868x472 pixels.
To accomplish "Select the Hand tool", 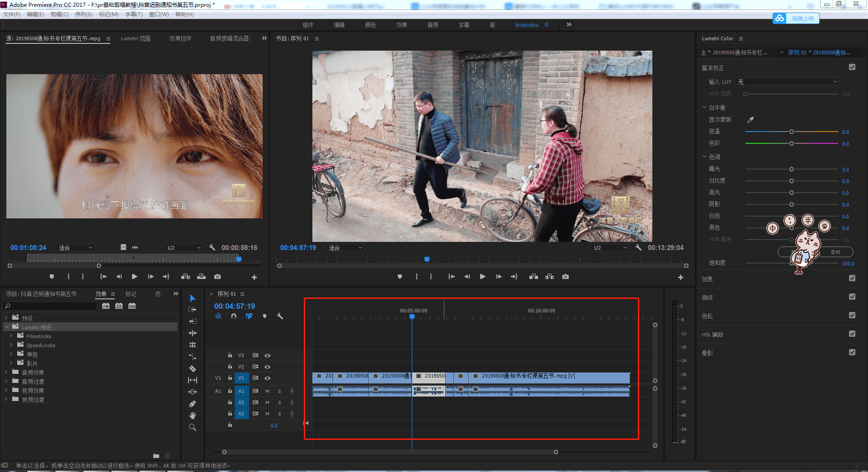I will point(193,415).
